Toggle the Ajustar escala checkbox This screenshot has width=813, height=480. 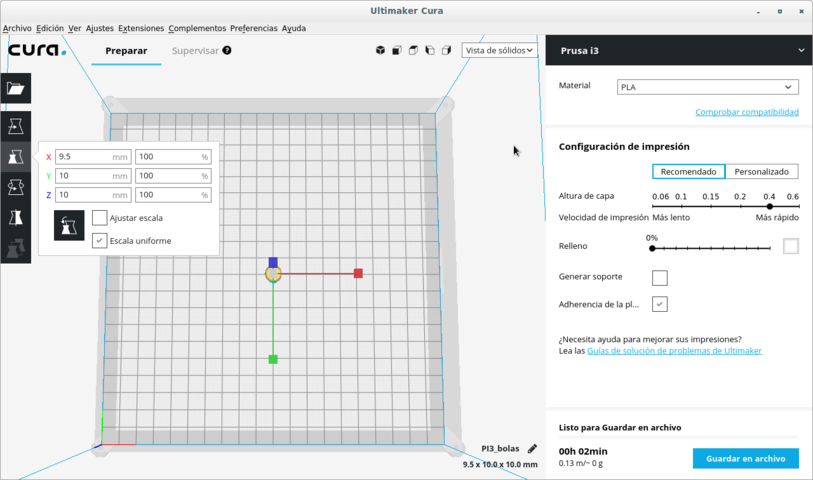pos(100,218)
